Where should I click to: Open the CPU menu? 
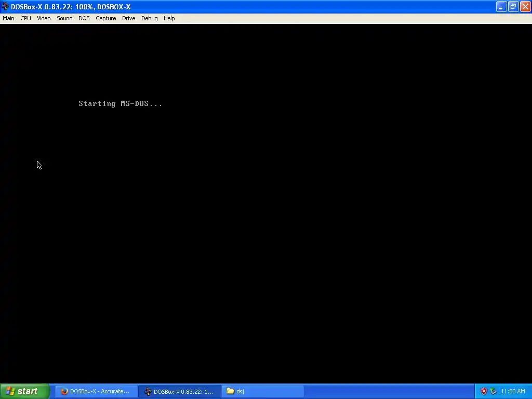tap(26, 18)
